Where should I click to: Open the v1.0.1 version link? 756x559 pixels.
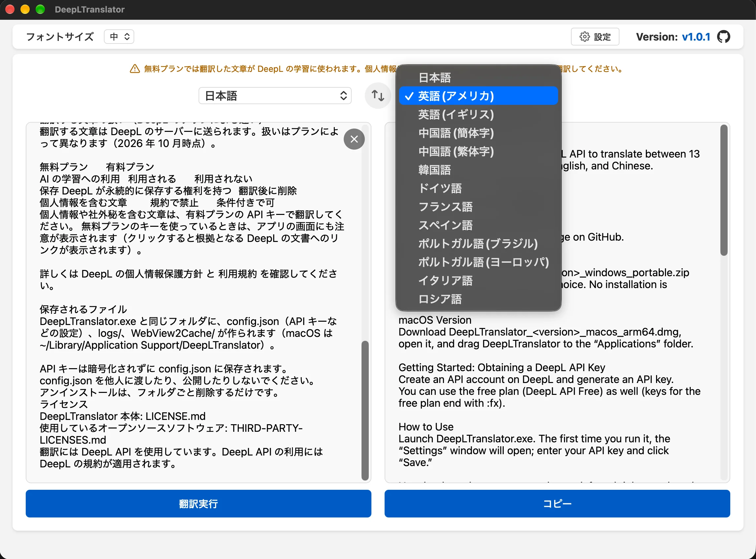click(696, 37)
